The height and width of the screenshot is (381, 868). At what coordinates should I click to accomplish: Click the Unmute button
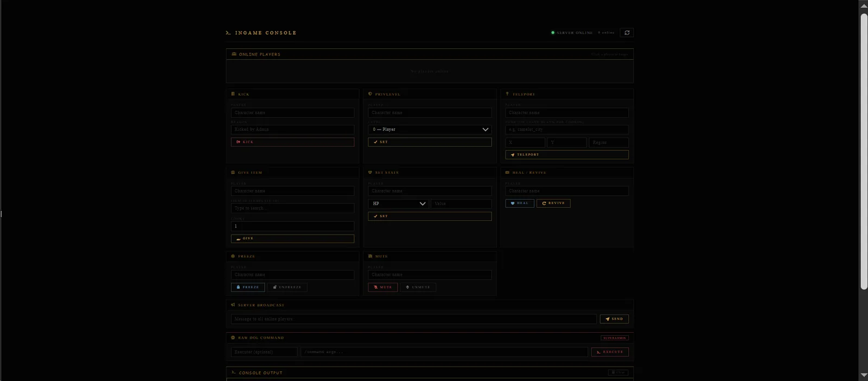[x=418, y=287]
